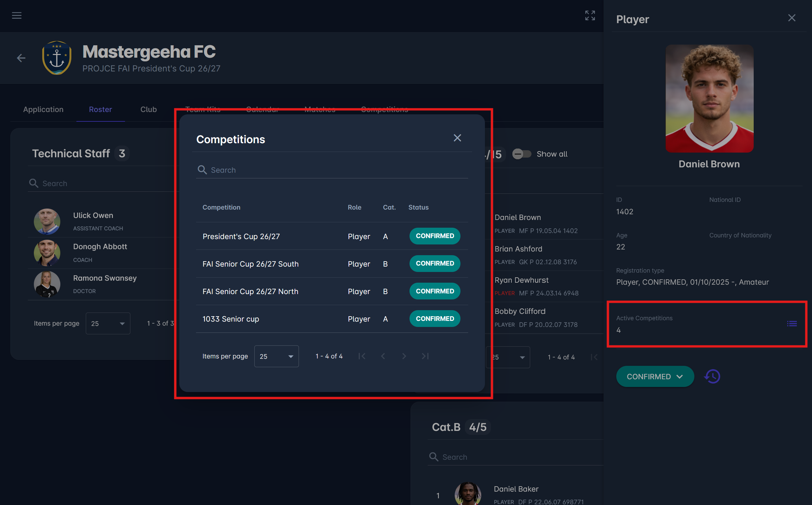Go to last page in Competitions dialog
Image resolution: width=812 pixels, height=505 pixels.
[425, 356]
